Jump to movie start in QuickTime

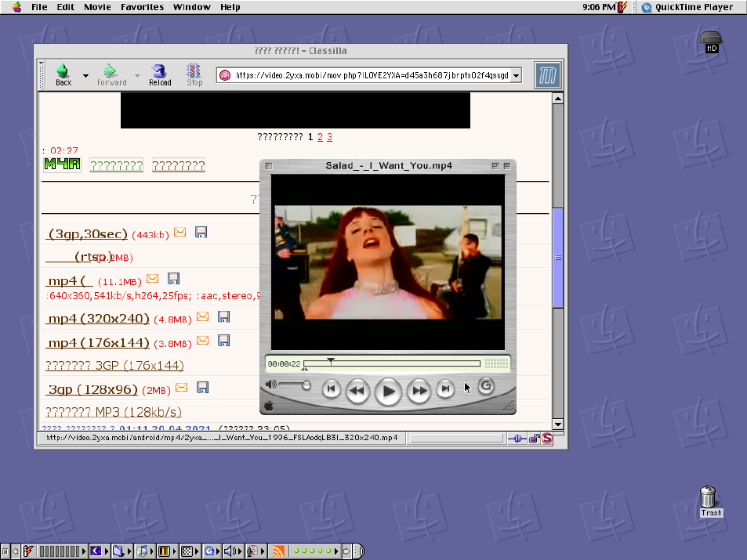pyautogui.click(x=331, y=389)
